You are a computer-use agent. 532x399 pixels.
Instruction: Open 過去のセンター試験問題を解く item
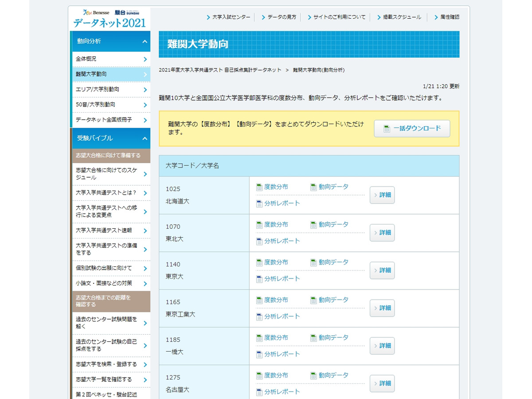(111, 323)
